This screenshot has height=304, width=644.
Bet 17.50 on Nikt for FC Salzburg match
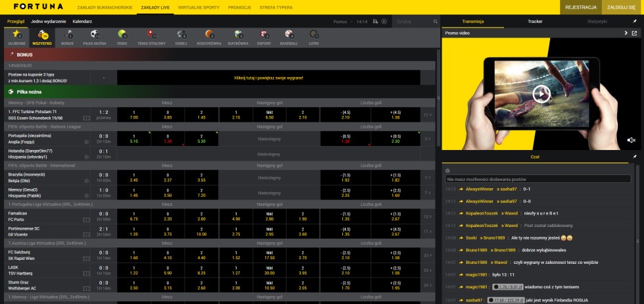click(x=269, y=255)
